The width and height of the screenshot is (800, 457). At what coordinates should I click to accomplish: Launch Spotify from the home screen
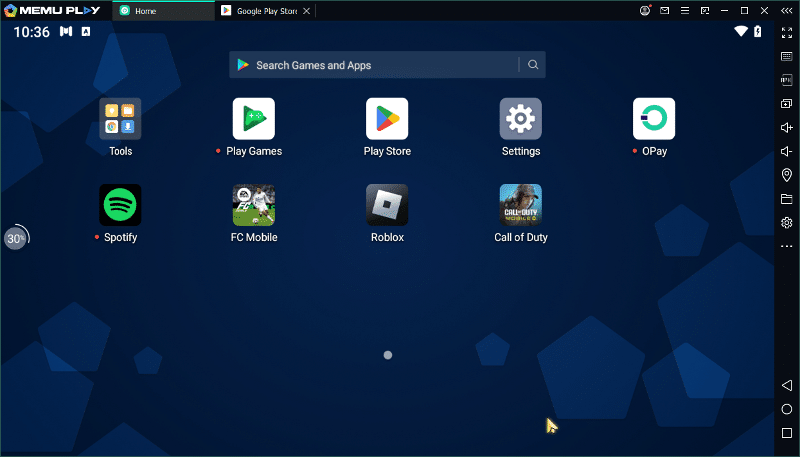click(120, 205)
